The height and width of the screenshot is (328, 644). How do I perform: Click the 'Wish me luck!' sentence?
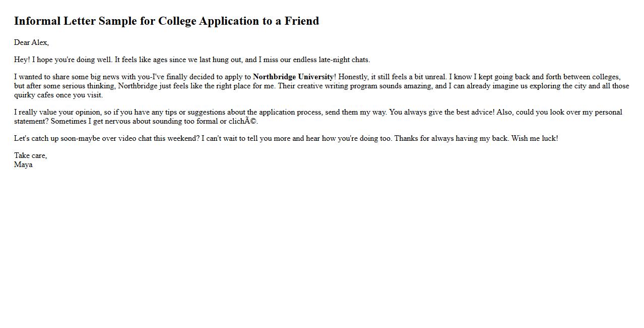[x=534, y=138]
